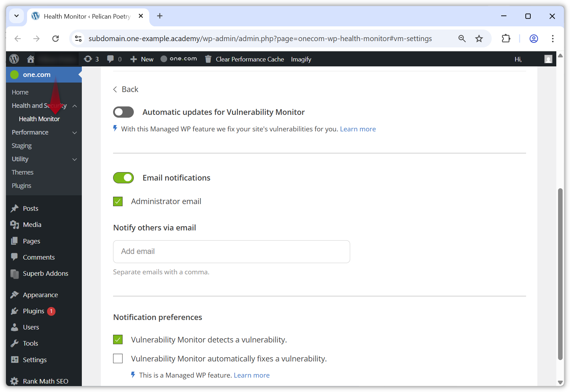Open Learn more about Managed WP

[251, 375]
